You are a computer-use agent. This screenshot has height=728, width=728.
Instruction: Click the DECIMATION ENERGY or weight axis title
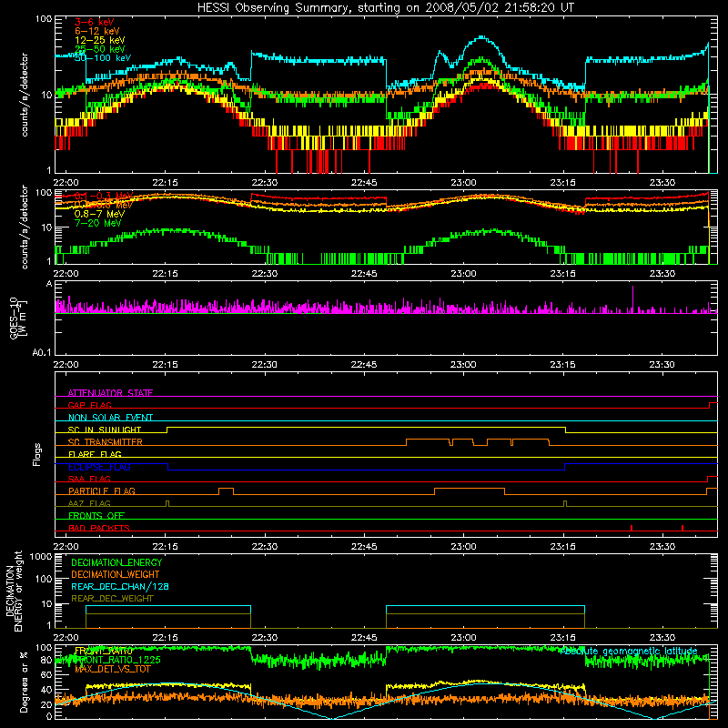pos(14,591)
